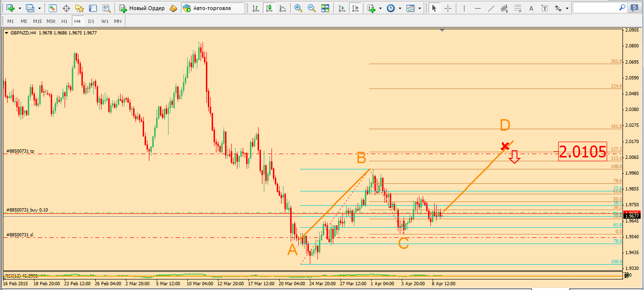Click the chart shift triangle marker
The image size is (644, 290).
point(442,30)
